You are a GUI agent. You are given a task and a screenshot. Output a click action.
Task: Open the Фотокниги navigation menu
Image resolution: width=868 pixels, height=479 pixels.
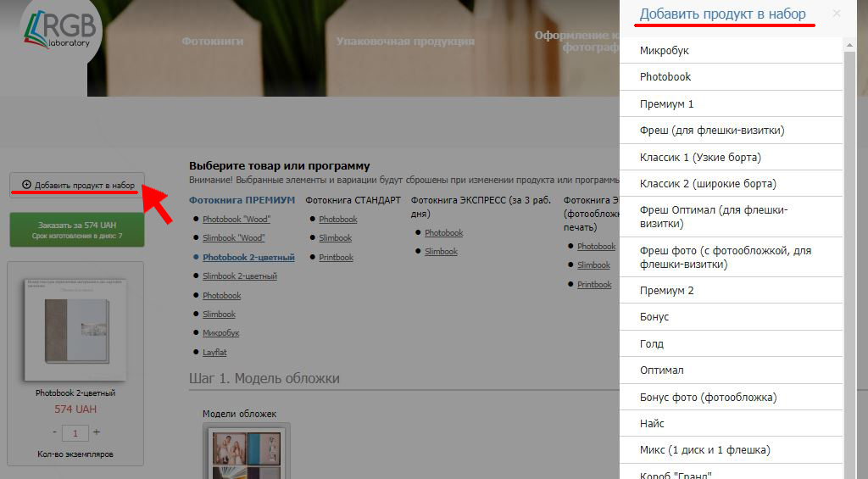[213, 41]
